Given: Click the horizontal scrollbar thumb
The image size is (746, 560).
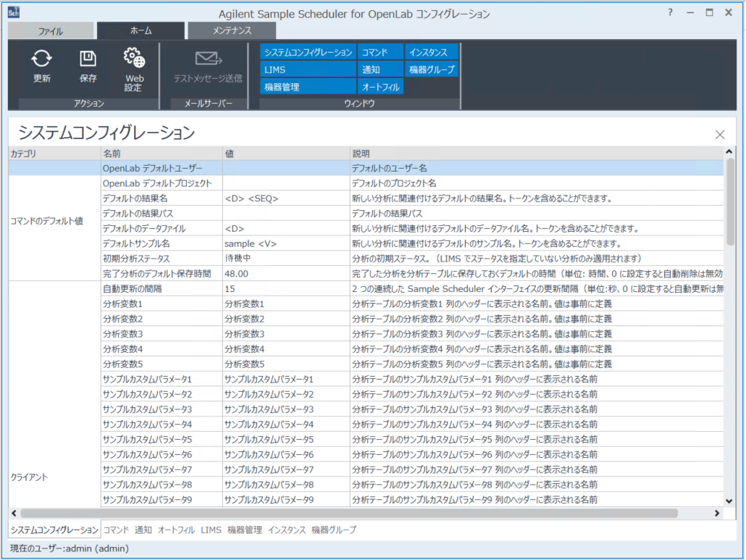Looking at the screenshot, I should [x=348, y=513].
